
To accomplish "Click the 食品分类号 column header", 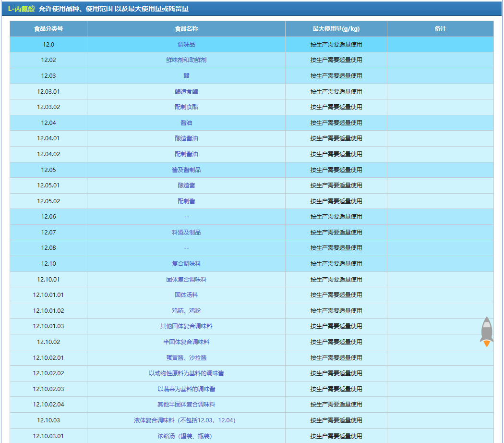I will (x=48, y=29).
